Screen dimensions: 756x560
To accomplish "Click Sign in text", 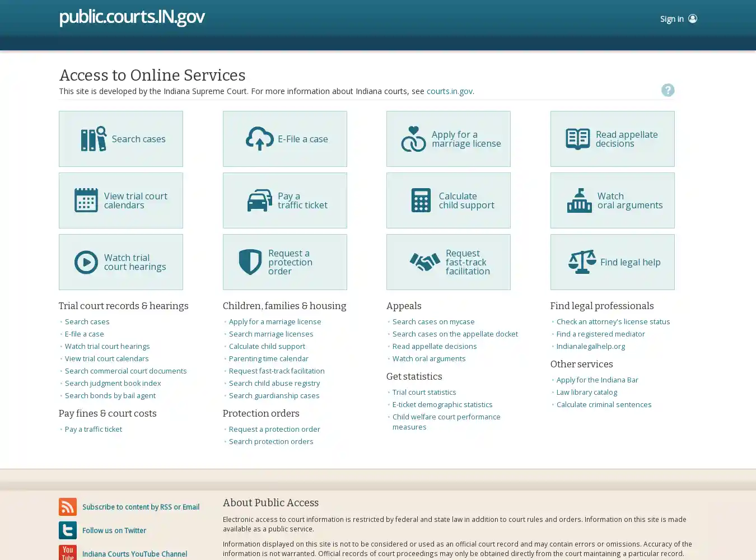I will pos(671,19).
